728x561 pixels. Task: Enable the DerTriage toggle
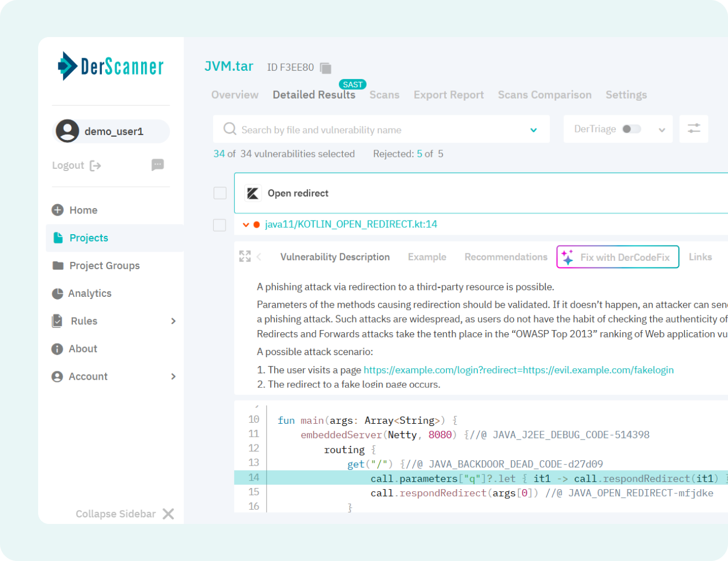(x=630, y=129)
